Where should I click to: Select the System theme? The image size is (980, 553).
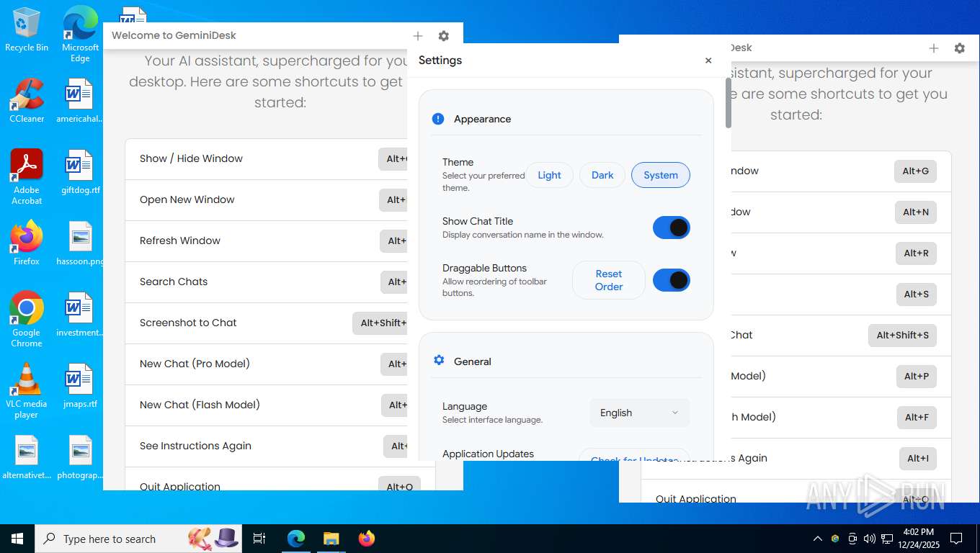coord(661,175)
